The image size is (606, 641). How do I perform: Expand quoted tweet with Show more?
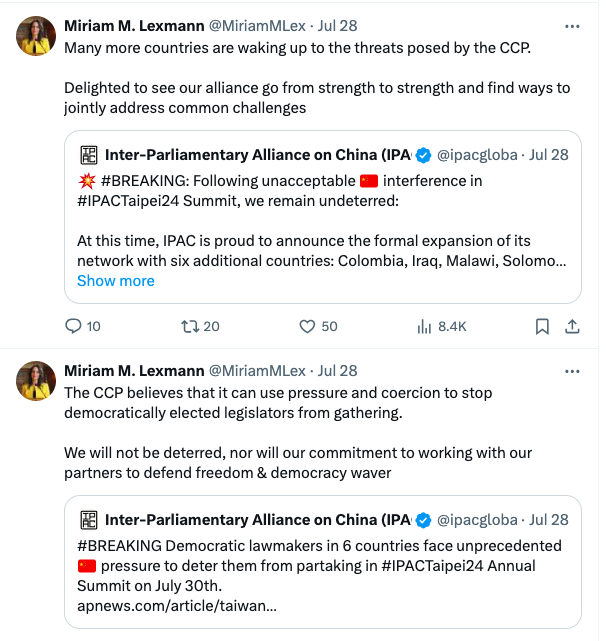(x=116, y=281)
